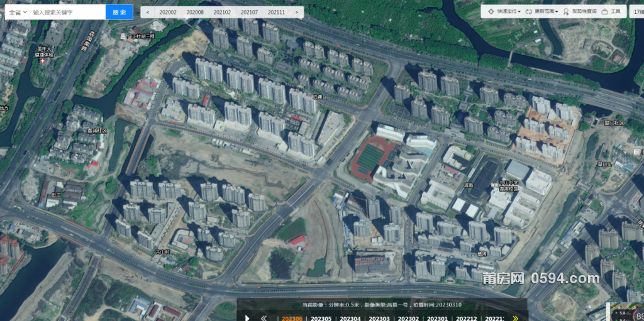
Task: Click the 更新范围 refresh arrows icon
Action: point(528,11)
